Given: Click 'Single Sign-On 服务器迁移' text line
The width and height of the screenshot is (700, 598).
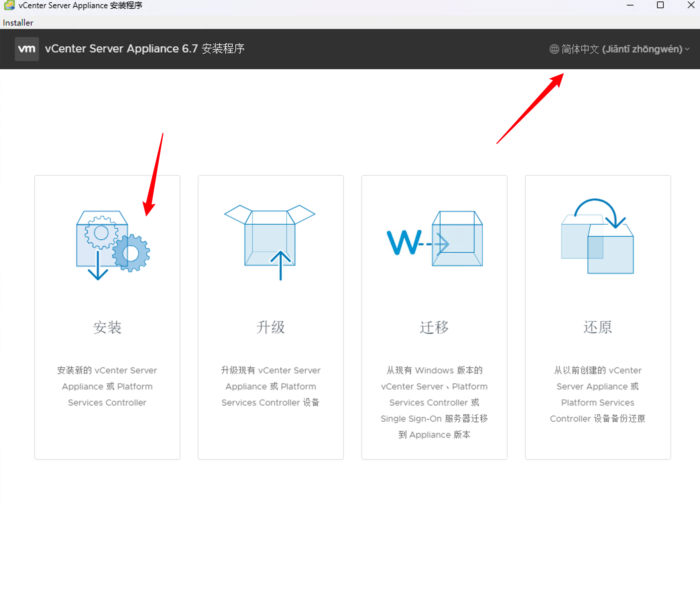Looking at the screenshot, I should click(x=434, y=419).
